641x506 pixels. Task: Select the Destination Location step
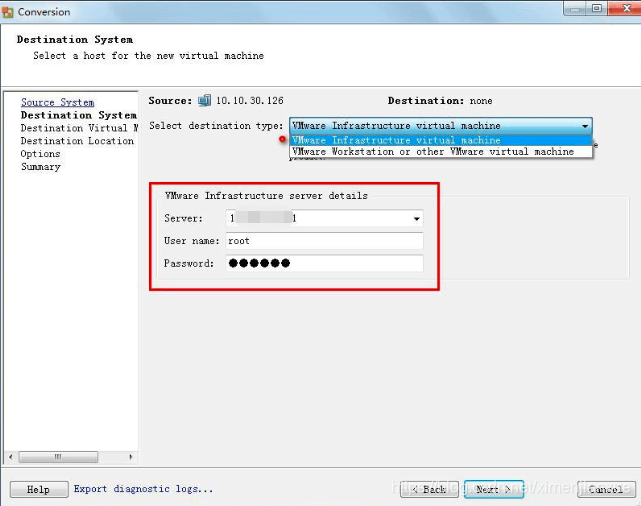[x=77, y=141]
